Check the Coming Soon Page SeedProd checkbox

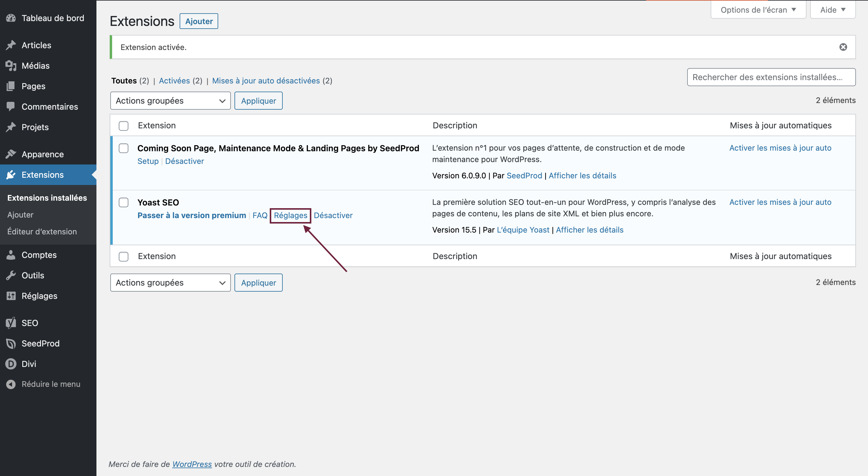click(x=124, y=148)
